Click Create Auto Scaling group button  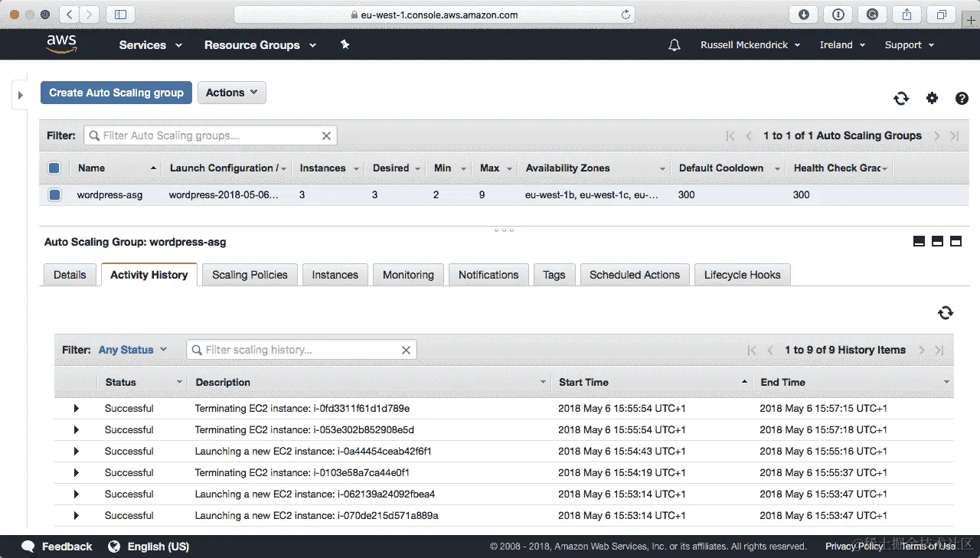pyautogui.click(x=116, y=93)
